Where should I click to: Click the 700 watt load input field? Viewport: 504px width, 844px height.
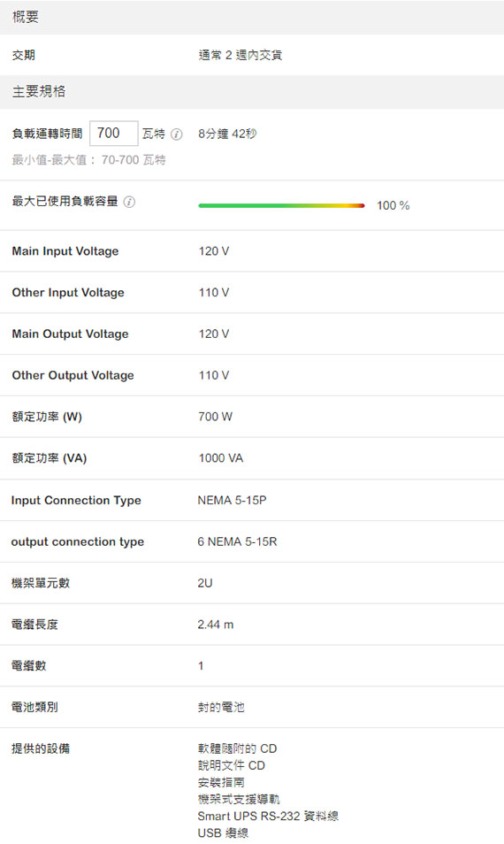point(113,133)
